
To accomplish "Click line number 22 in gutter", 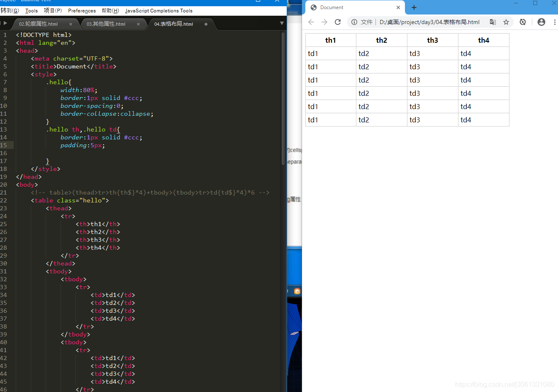I will [x=4, y=200].
